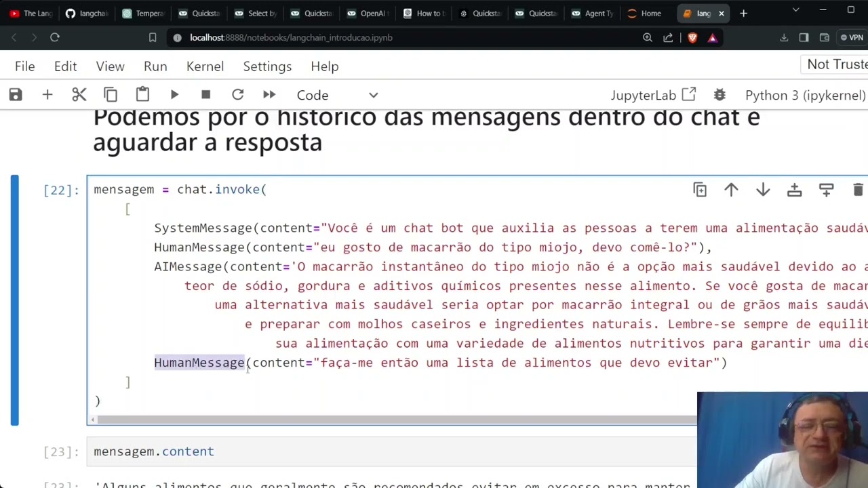The width and height of the screenshot is (868, 488).
Task: Click the mensagem.content code in cell 23
Action: click(154, 451)
